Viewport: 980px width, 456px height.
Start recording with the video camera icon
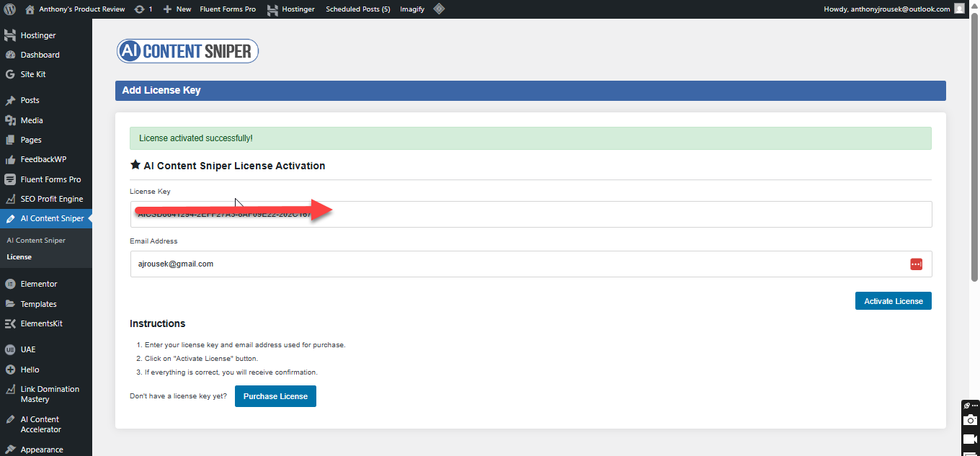(x=971, y=439)
